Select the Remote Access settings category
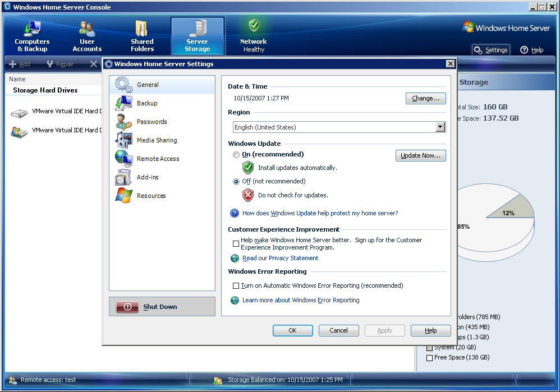Screen dimensions: 560x392 pyautogui.click(x=162, y=159)
